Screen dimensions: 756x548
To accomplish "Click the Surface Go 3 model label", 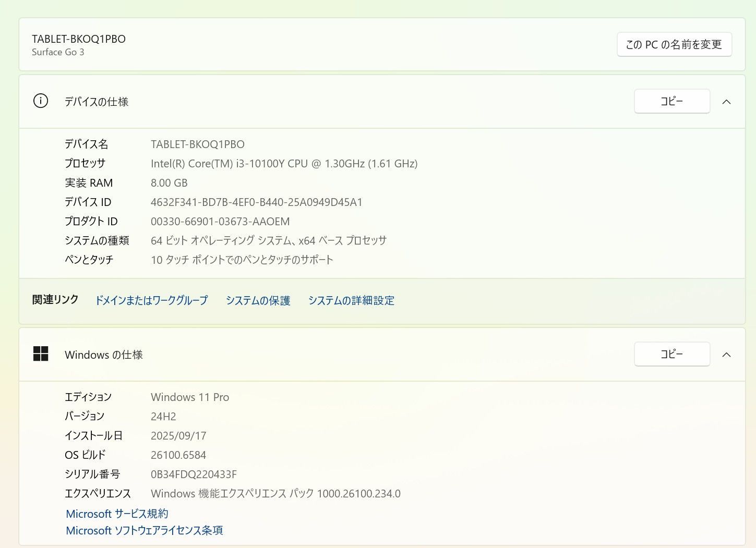I will (58, 52).
